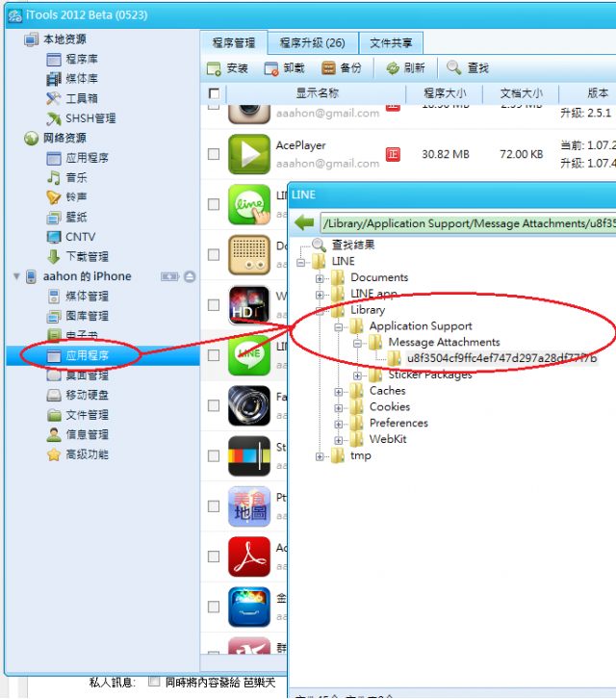Click eject icon next to aahon 的 iPhone

(x=190, y=276)
